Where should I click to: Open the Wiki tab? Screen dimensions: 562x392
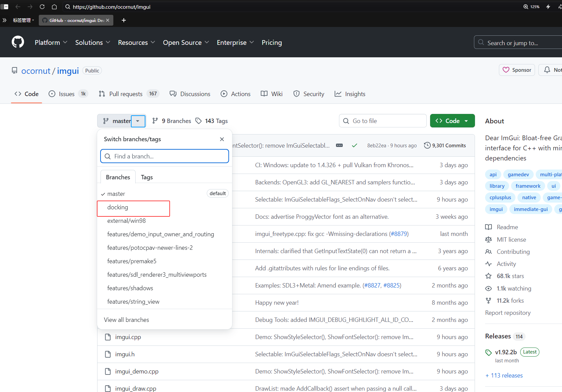tap(272, 94)
